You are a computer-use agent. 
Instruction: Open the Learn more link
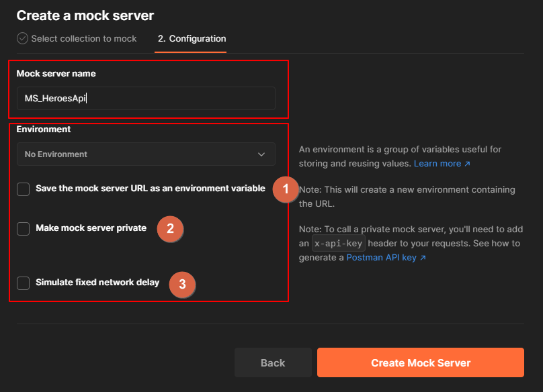point(437,163)
